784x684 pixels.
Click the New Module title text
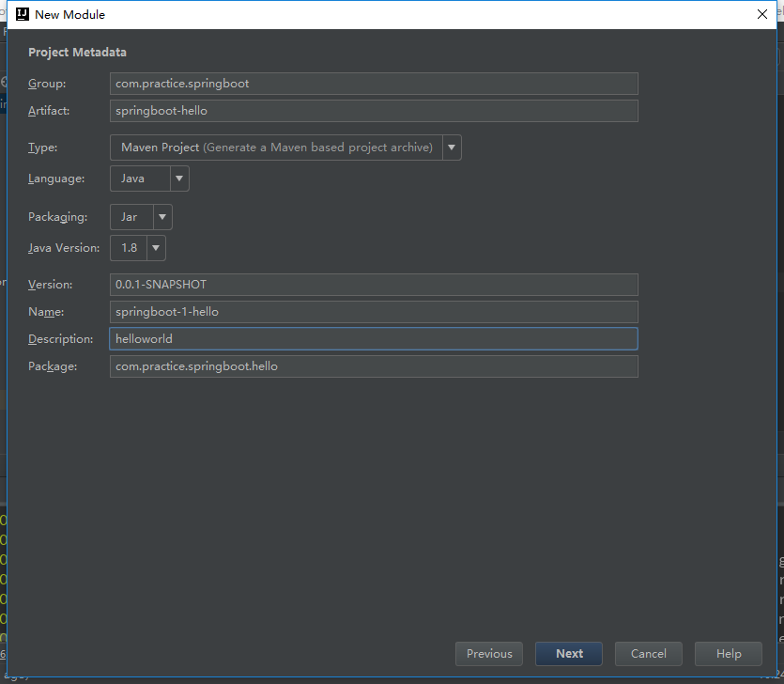coord(70,14)
